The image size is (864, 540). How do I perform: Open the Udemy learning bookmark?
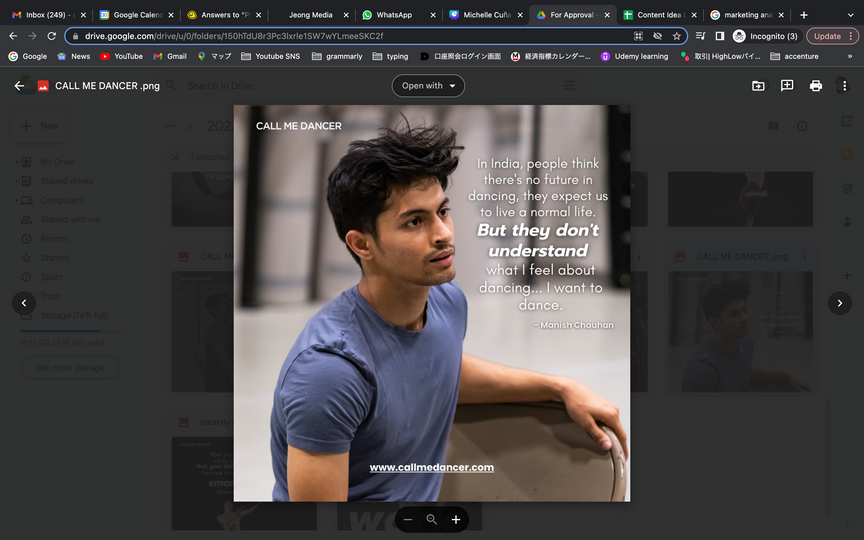point(634,56)
